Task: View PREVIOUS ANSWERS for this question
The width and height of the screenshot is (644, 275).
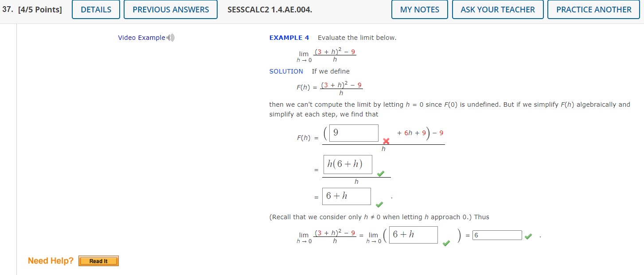Action: 170,9
